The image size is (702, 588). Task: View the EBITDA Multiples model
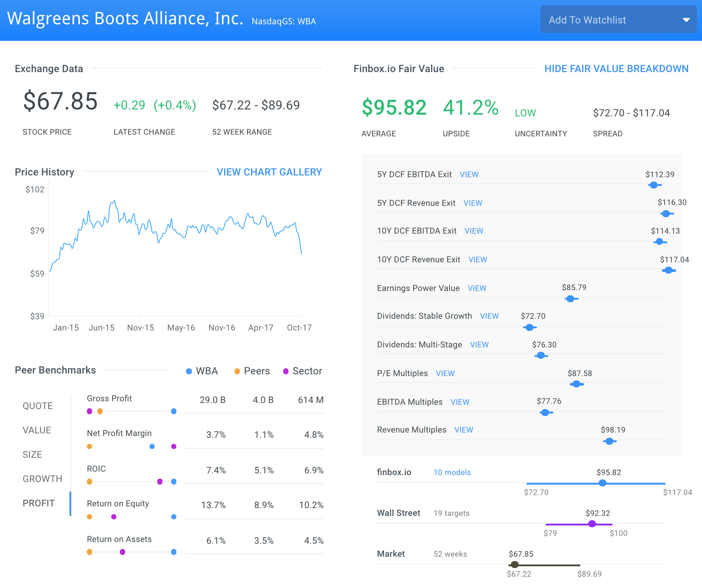[x=460, y=402]
